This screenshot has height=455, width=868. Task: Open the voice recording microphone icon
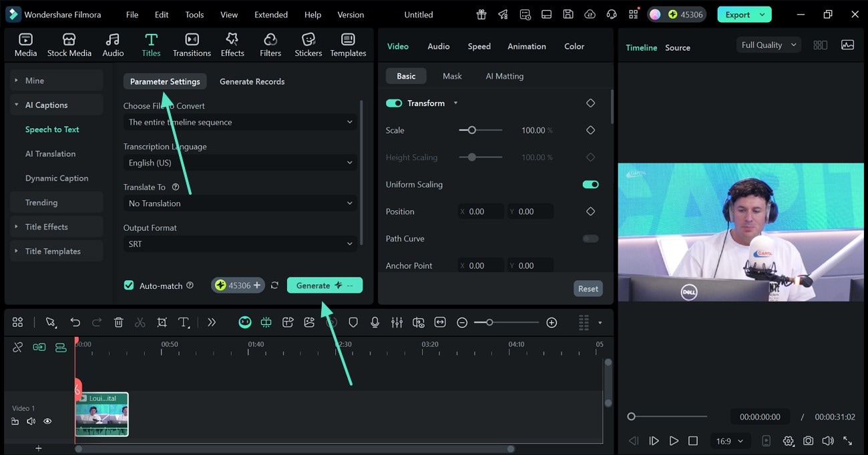(375, 322)
